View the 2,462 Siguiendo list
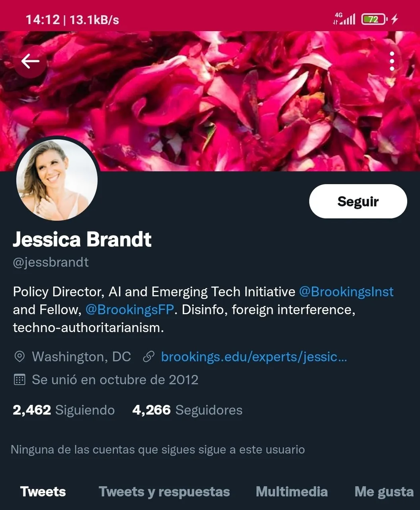The image size is (420, 510). click(64, 410)
